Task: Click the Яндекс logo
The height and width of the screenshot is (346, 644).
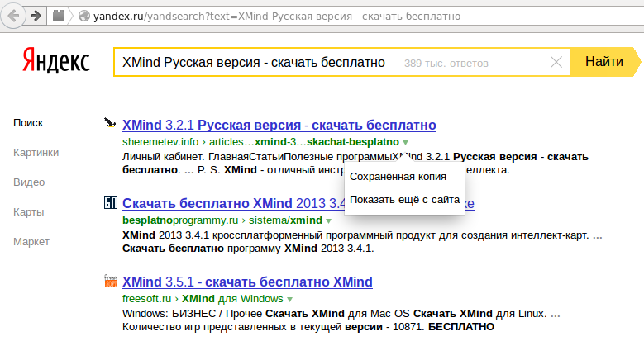Action: click(56, 60)
